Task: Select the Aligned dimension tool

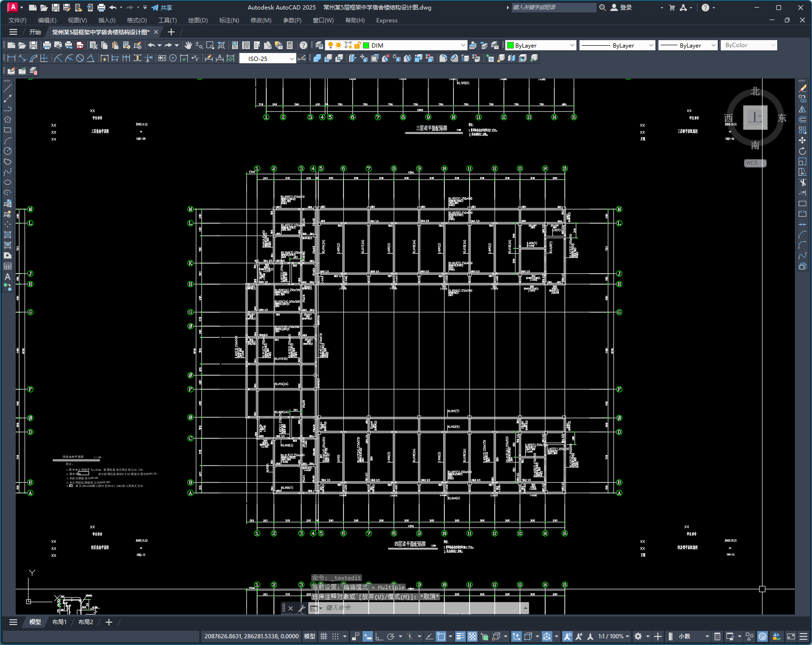Action: [22, 58]
